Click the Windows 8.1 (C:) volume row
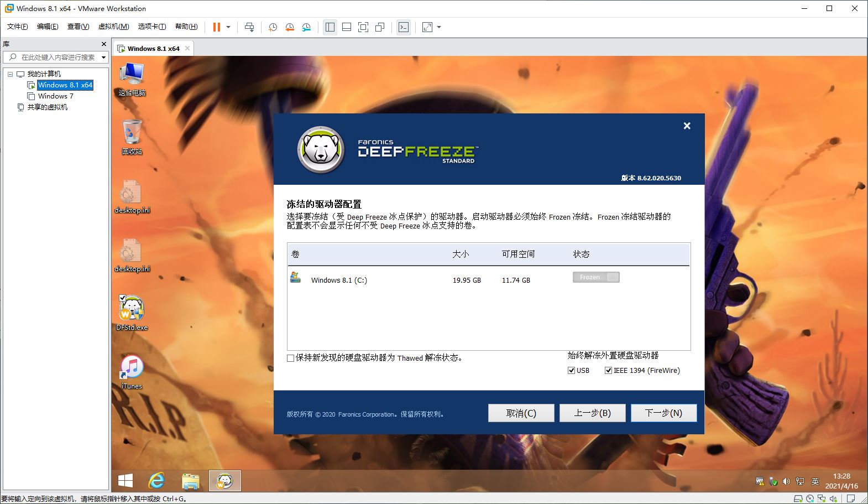Viewport: 868px width, 504px height. coord(488,279)
